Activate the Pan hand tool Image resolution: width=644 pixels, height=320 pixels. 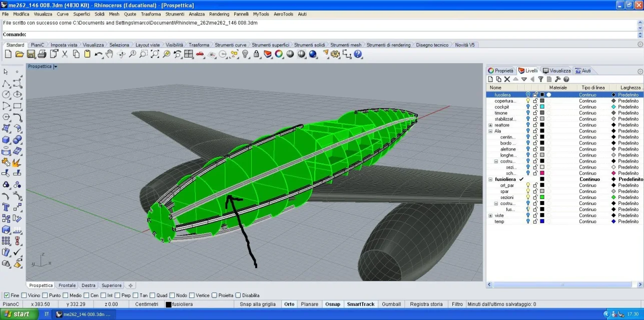pyautogui.click(x=109, y=54)
